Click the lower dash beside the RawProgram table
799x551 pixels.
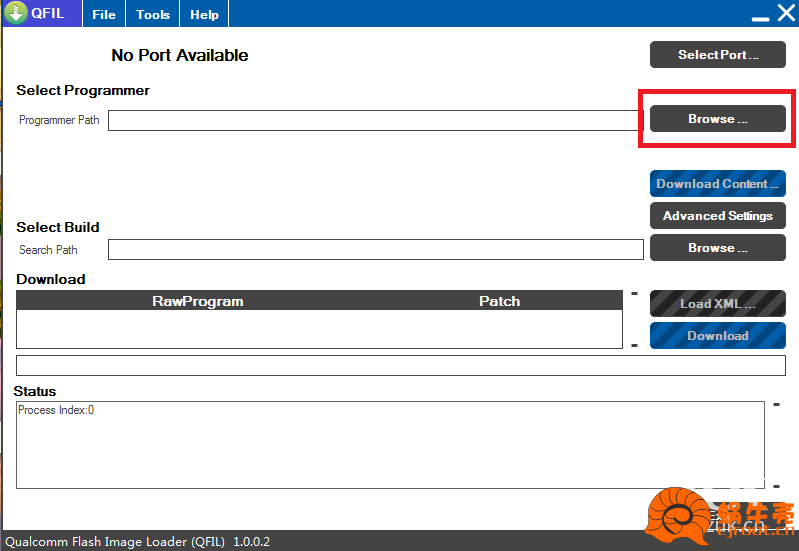[634, 346]
